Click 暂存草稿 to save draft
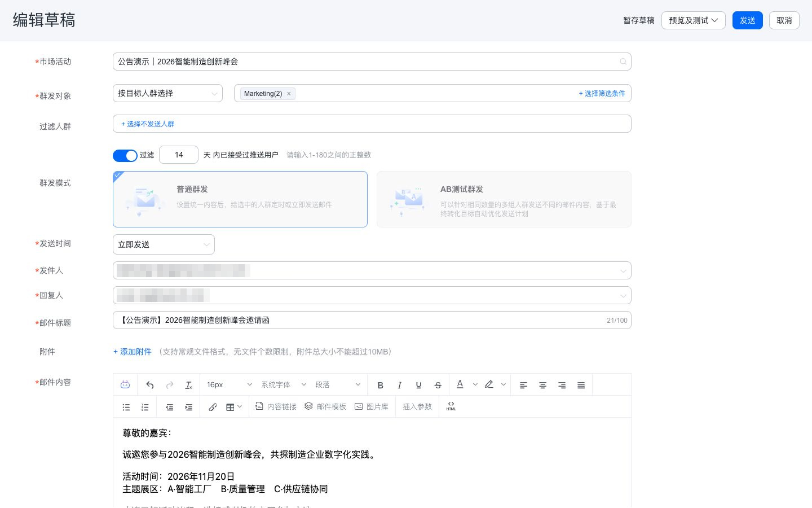Screen dimensions: 812x508 [x=639, y=20]
